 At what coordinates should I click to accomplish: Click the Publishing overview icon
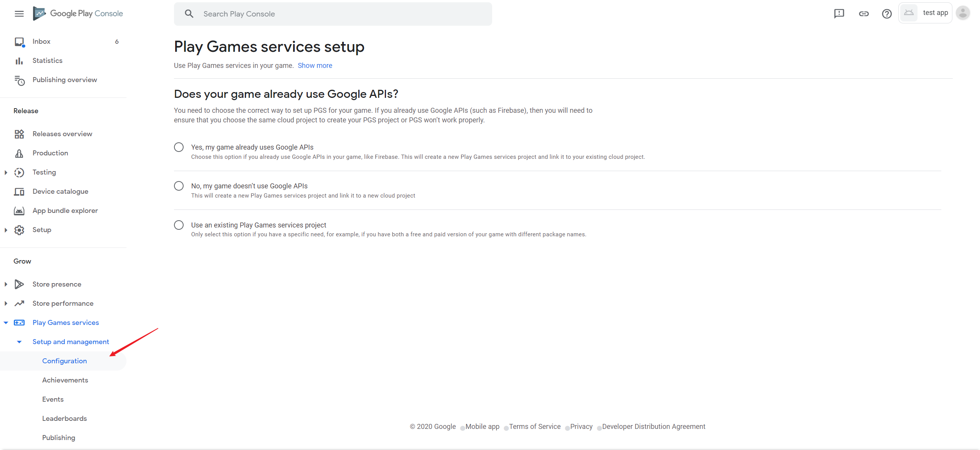19,80
